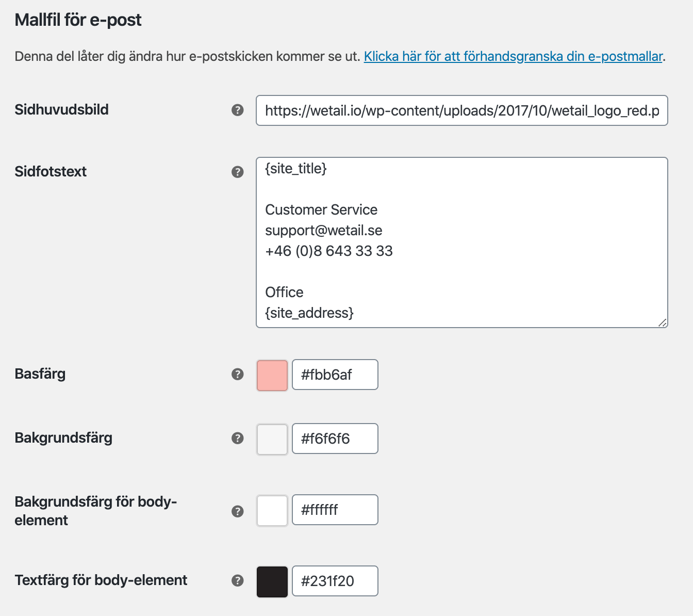Click the Sidhuvudsbild field label

61,109
